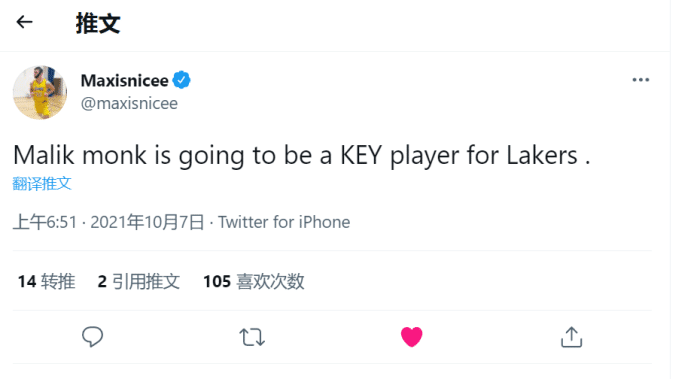Share the tweet with the upload arrow icon
This screenshot has height=379, width=700.
pyautogui.click(x=571, y=337)
